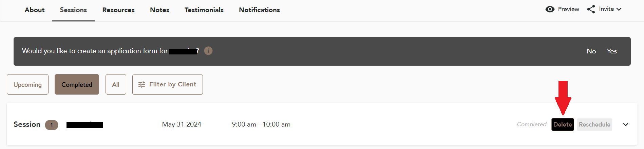Select the Completed sessions filter
The image size is (644, 149).
(x=77, y=84)
